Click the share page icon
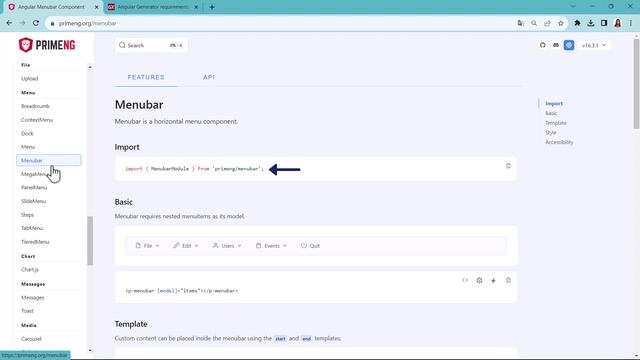The width and height of the screenshot is (640, 360). pyautogui.click(x=547, y=23)
